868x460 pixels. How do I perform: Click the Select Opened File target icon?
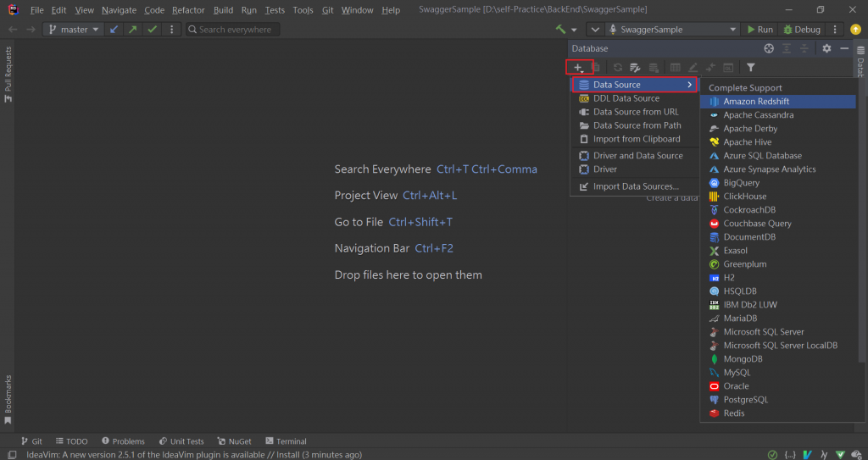(x=769, y=49)
